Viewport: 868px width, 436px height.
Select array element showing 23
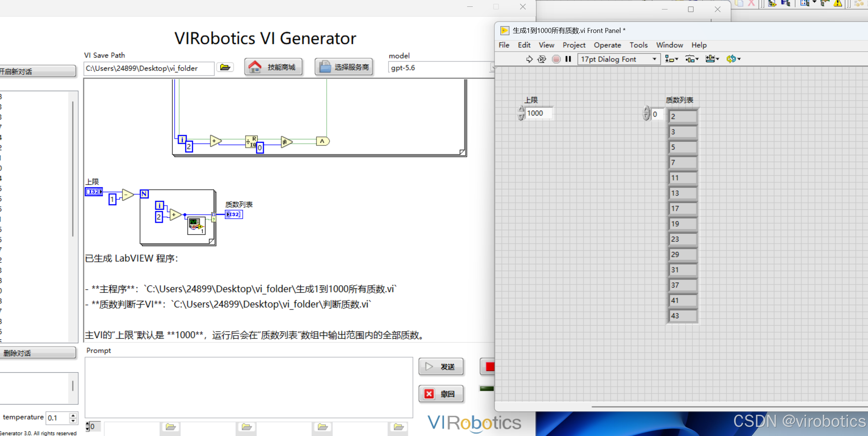pyautogui.click(x=683, y=239)
